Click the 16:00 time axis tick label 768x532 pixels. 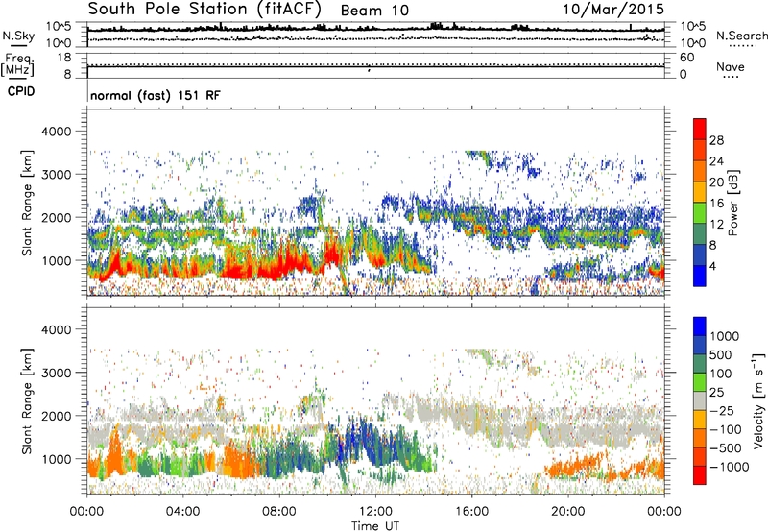(471, 511)
